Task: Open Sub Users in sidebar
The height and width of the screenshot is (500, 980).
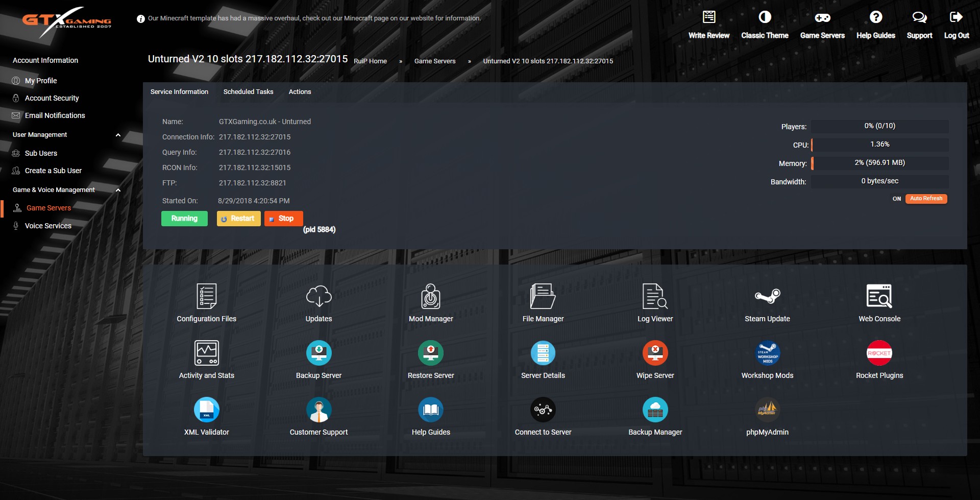Action: coord(41,153)
